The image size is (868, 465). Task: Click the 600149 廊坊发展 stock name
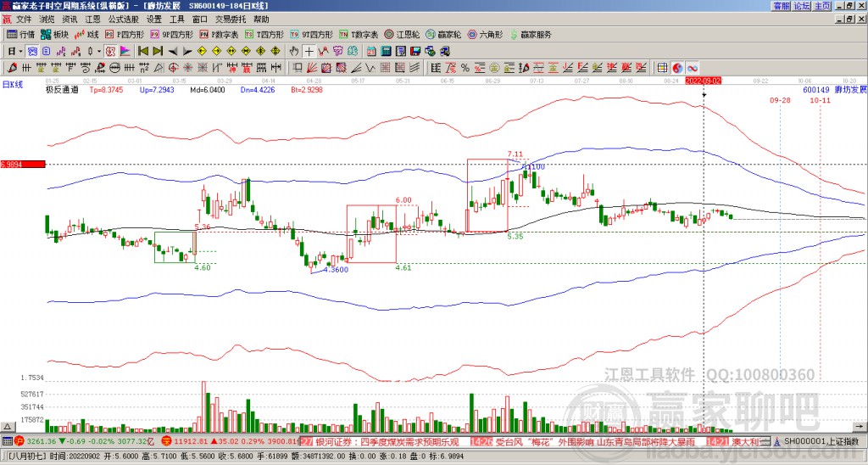[835, 89]
